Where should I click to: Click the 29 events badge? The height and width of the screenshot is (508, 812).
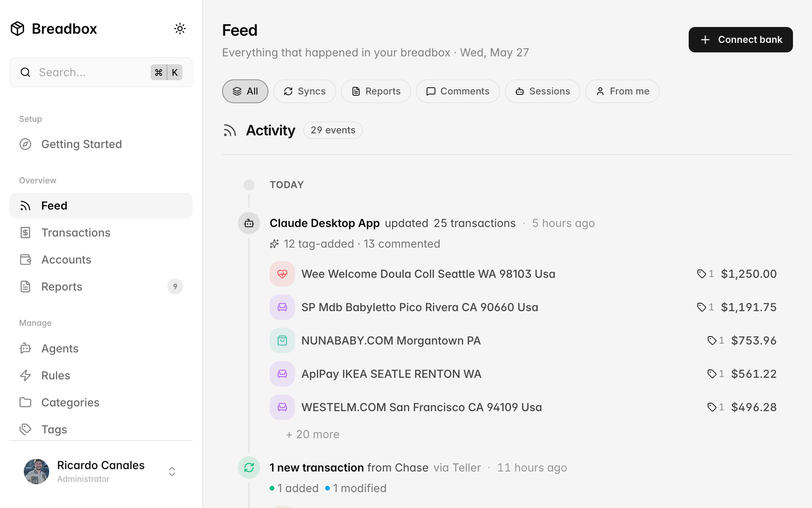pyautogui.click(x=333, y=130)
